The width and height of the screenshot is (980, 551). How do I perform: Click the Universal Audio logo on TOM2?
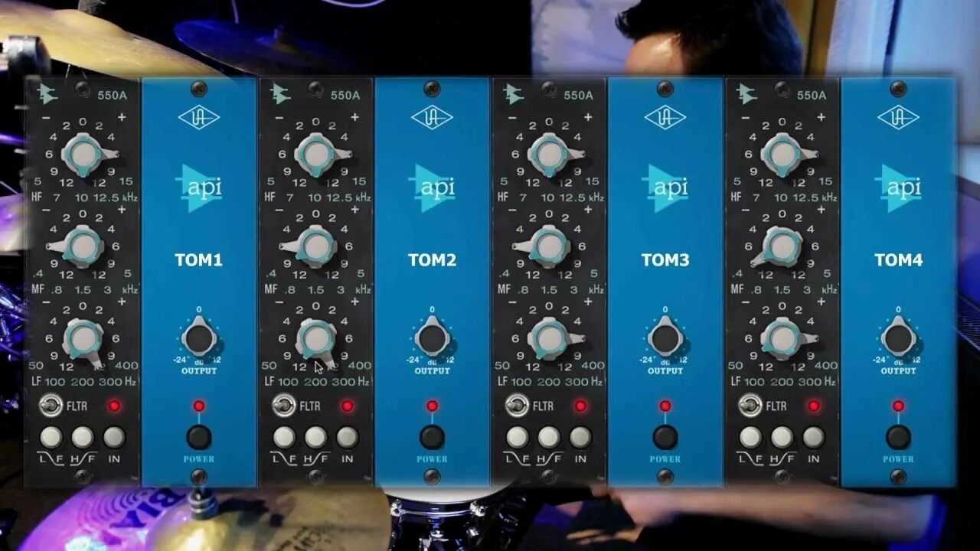point(433,117)
